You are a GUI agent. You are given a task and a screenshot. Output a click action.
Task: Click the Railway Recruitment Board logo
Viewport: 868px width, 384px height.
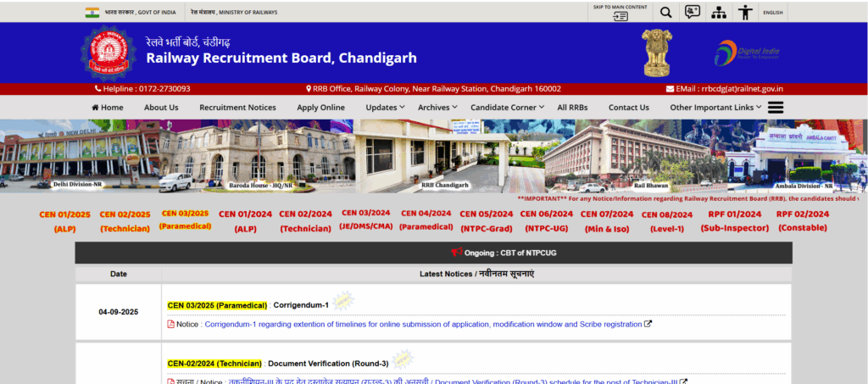108,51
